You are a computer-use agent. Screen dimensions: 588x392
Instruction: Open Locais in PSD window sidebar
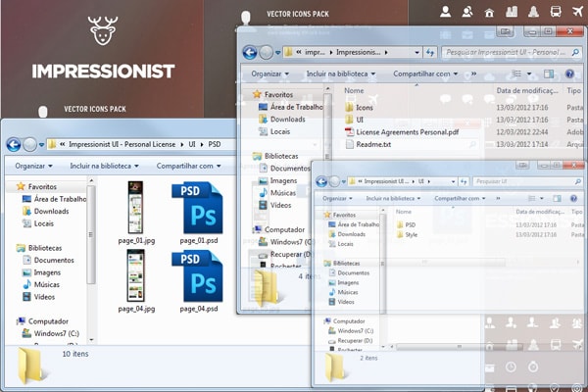pyautogui.click(x=43, y=223)
